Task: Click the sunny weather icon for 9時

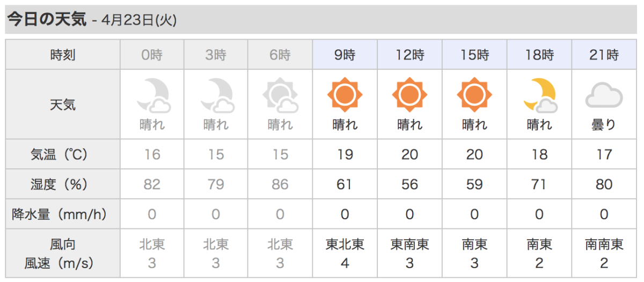Action: [x=345, y=95]
